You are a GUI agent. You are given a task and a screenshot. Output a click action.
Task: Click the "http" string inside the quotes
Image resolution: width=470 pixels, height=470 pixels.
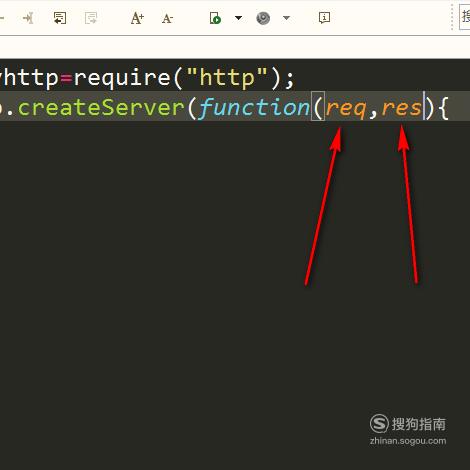tap(227, 78)
